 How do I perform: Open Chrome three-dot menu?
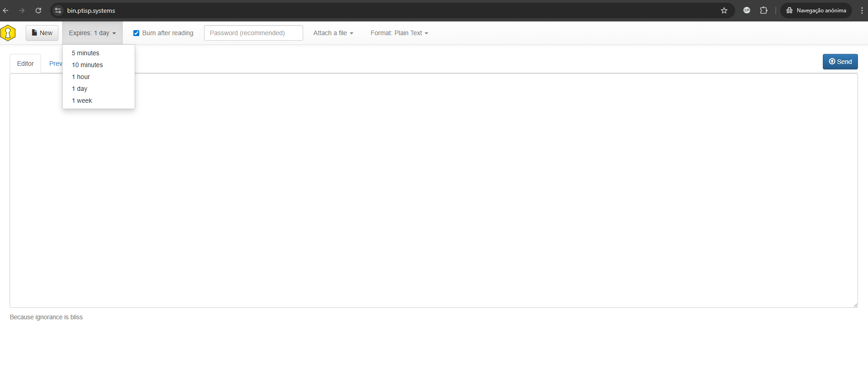(x=862, y=11)
